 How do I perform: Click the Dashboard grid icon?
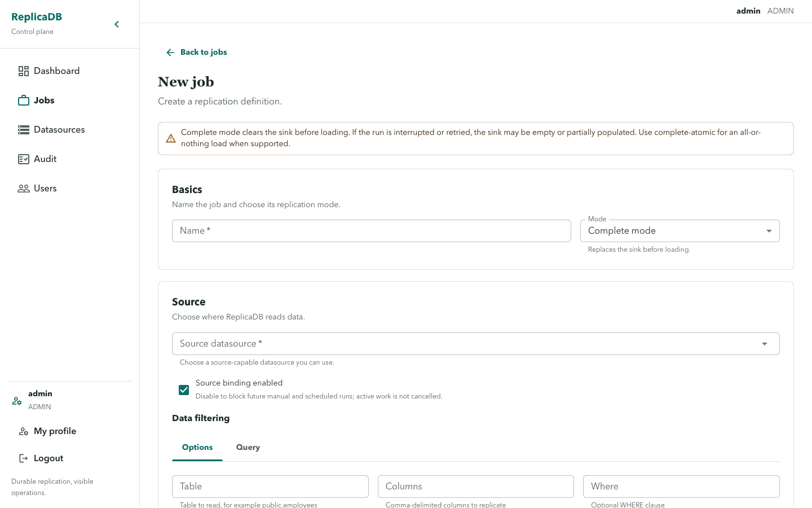pos(24,71)
